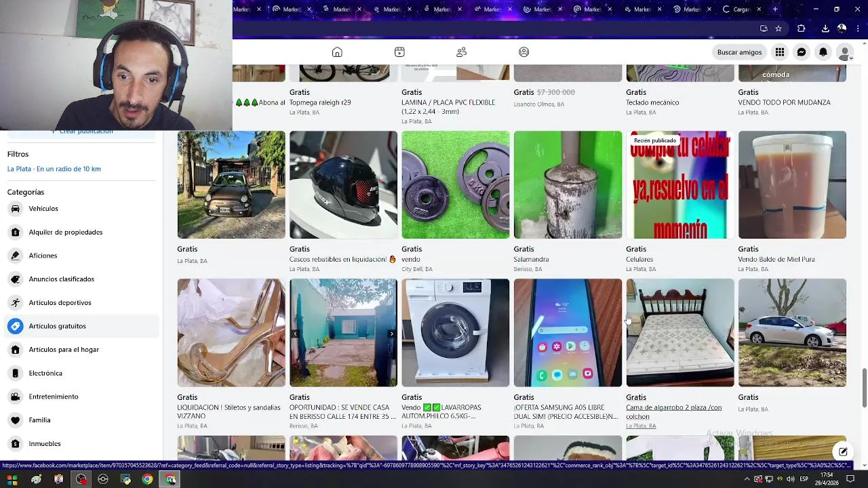Viewport: 868px width, 488px height.
Task: Show next photo on Berisso house listing
Action: pyautogui.click(x=391, y=333)
